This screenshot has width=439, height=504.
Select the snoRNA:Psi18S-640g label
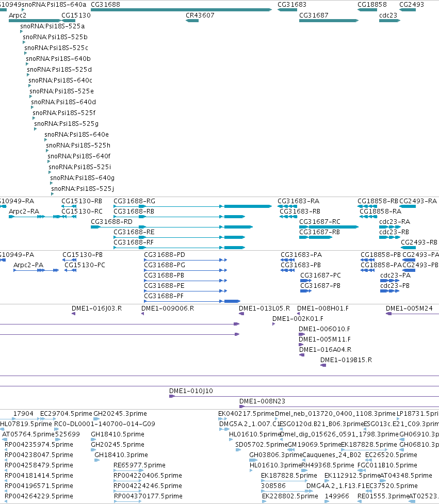(82, 177)
